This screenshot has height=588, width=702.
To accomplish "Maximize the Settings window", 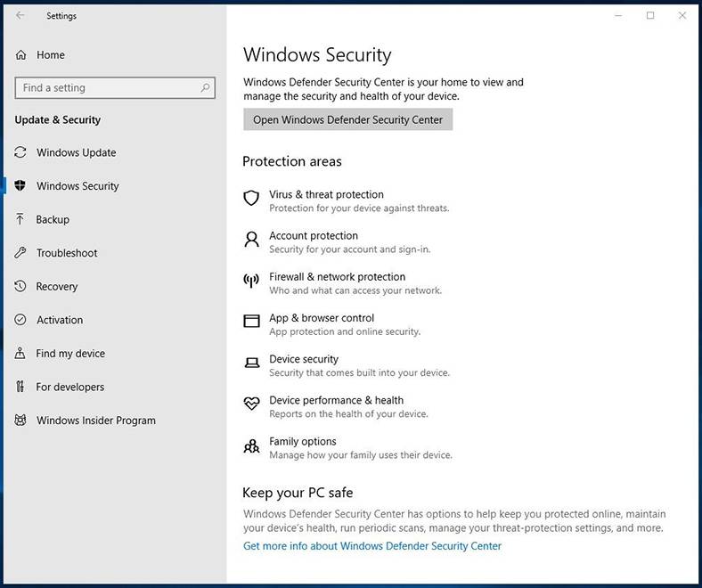I will [650, 16].
